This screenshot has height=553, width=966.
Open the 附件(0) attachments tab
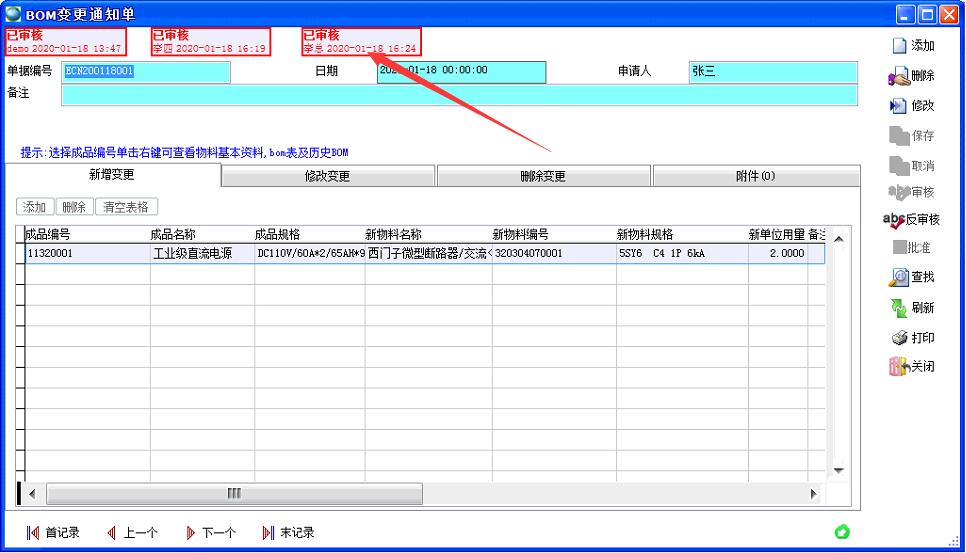coord(755,177)
